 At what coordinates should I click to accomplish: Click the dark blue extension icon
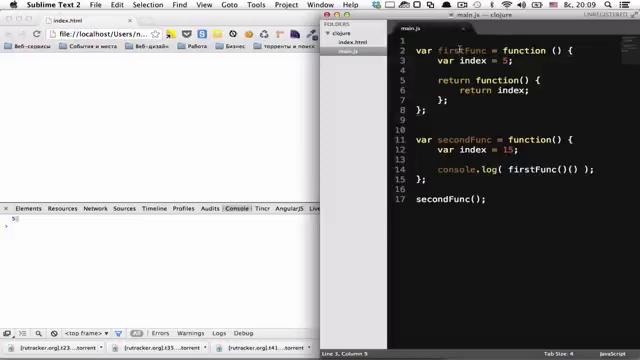295,34
